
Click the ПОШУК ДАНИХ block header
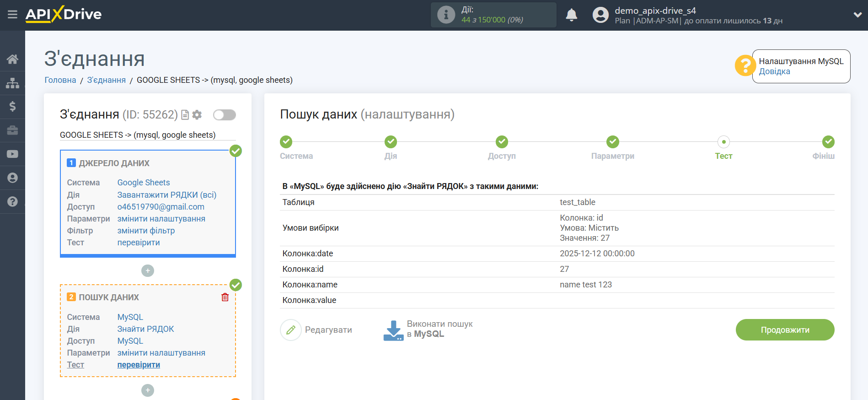coord(109,297)
